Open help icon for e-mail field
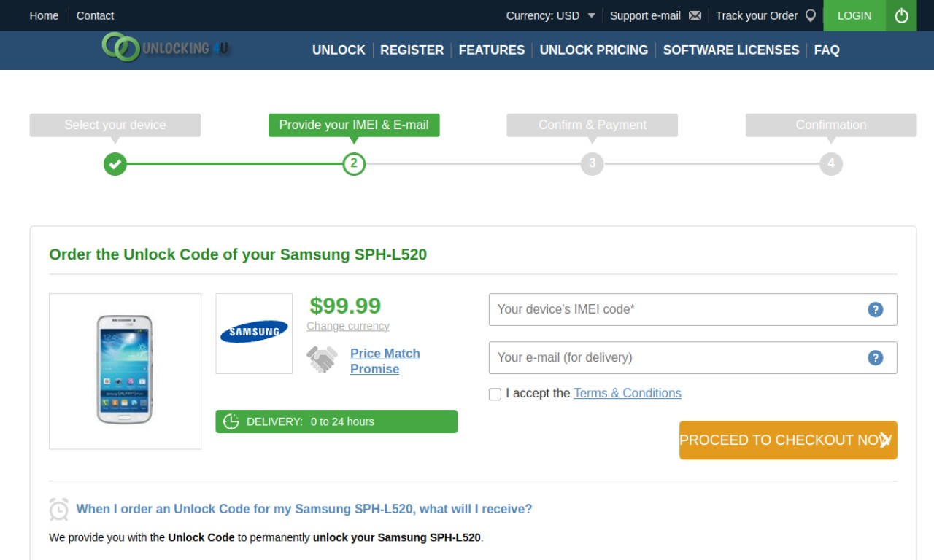934x560 pixels. coord(876,357)
